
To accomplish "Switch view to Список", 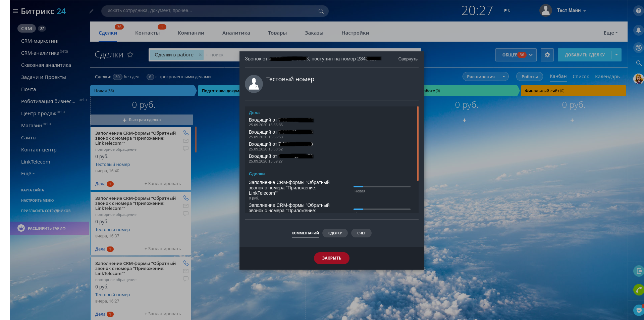I will 581,77.
